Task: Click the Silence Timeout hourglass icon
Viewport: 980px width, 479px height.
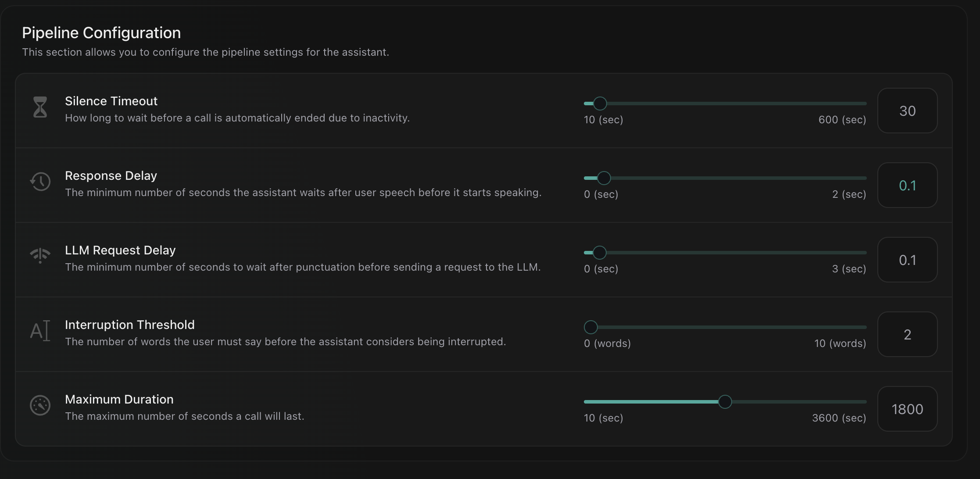Action: click(40, 107)
